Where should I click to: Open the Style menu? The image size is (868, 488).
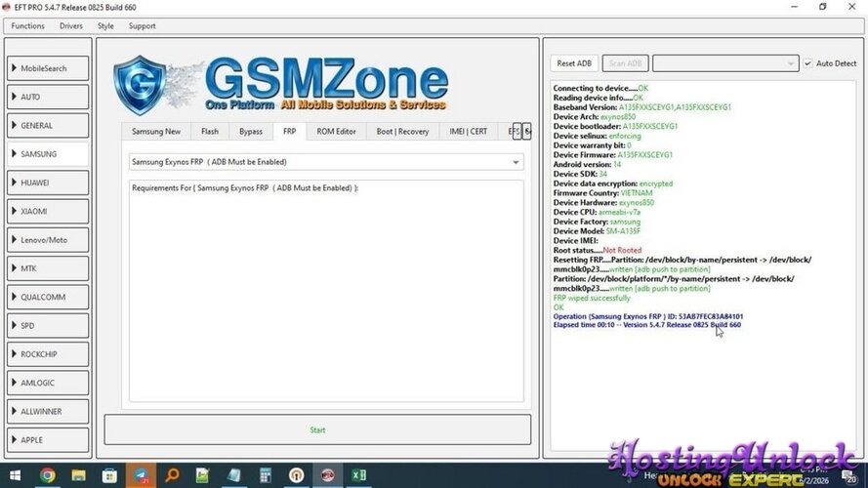[x=105, y=26]
